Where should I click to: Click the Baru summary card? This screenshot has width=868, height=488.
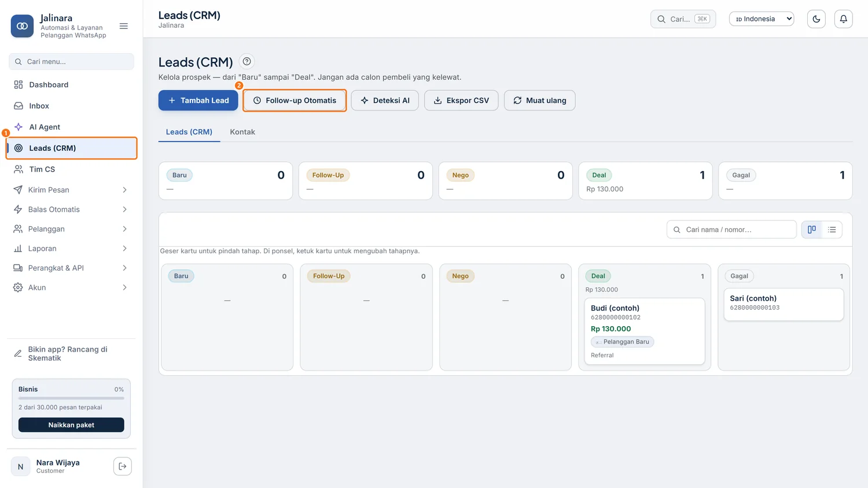click(226, 181)
